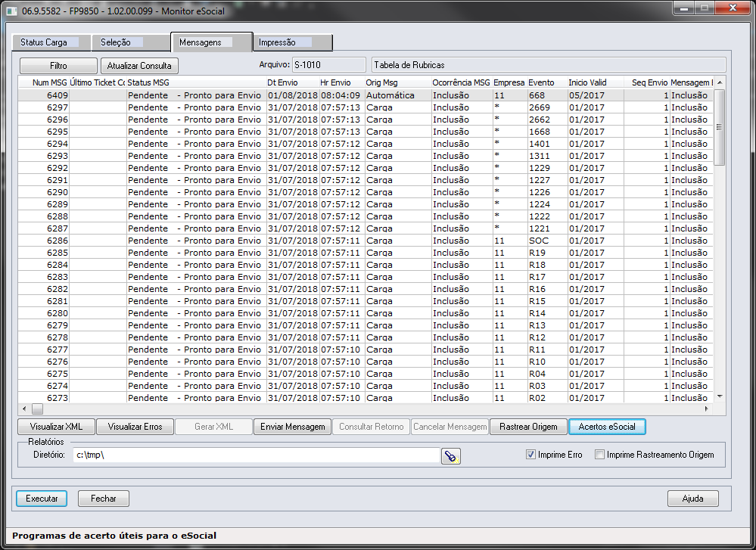Click the Tabela de Rubricas description field
This screenshot has height=550, width=756.
549,64
